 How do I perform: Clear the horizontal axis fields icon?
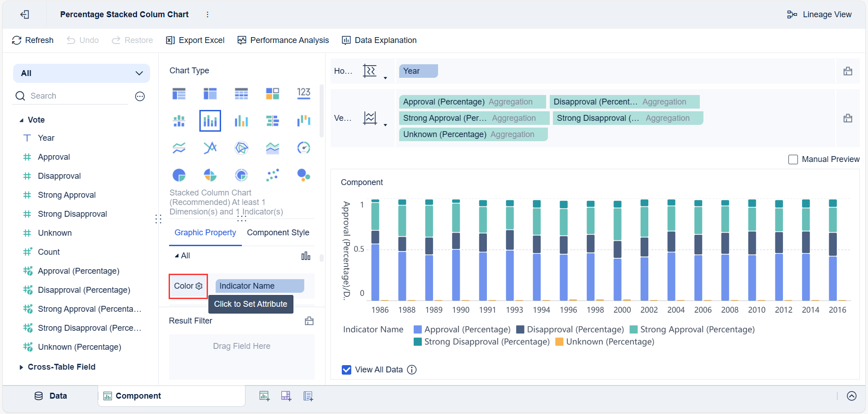tap(848, 71)
